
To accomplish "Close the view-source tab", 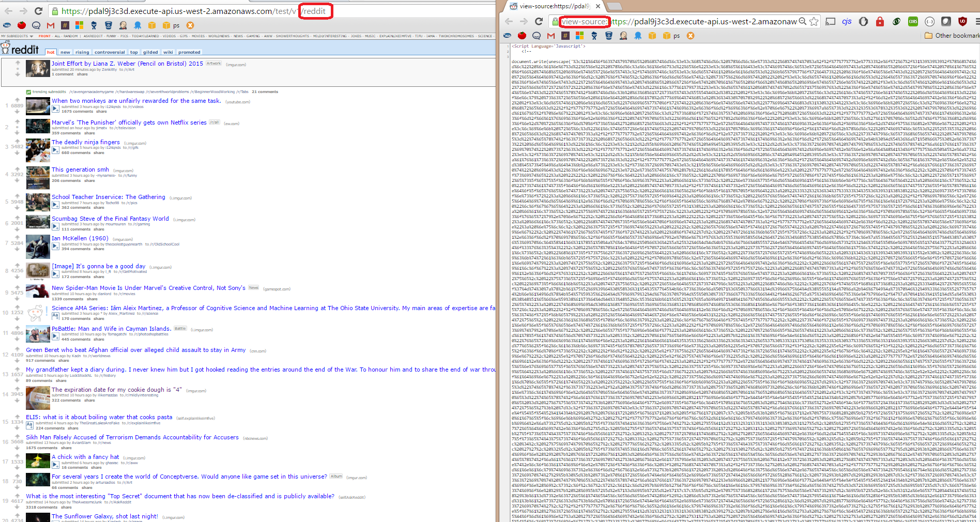I will 598,6.
